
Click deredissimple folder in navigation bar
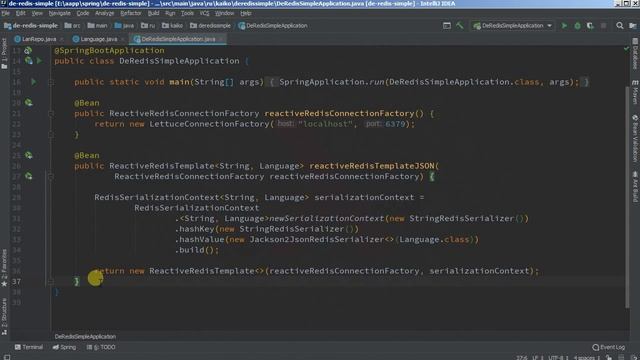(210, 26)
